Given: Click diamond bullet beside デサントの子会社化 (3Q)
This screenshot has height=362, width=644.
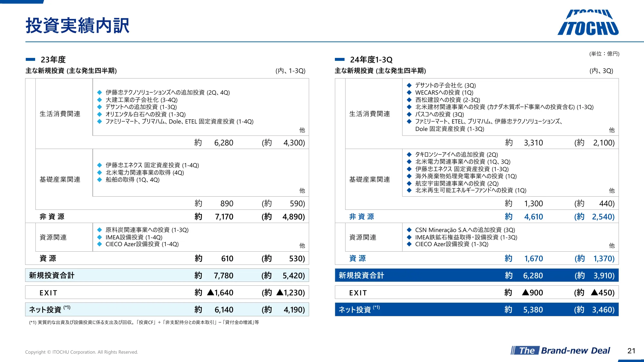Looking at the screenshot, I should [409, 85].
